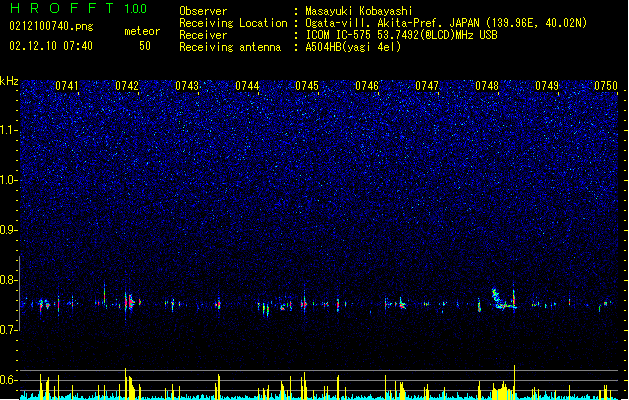Image resolution: width=629 pixels, height=400 pixels.
Task: Click the Ogata-vill. Akita-Pref. JAPAN location text
Action: coord(446,23)
